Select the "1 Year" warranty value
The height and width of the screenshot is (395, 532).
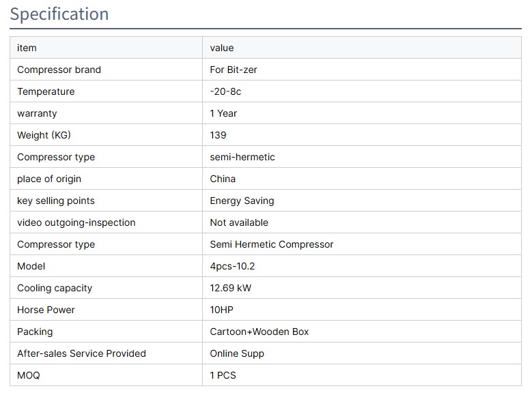(x=223, y=113)
